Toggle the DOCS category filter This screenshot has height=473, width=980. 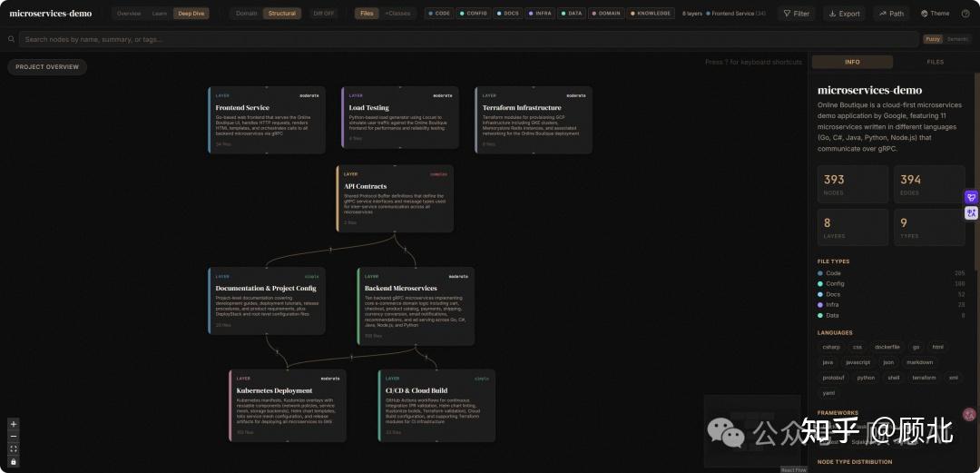[507, 13]
